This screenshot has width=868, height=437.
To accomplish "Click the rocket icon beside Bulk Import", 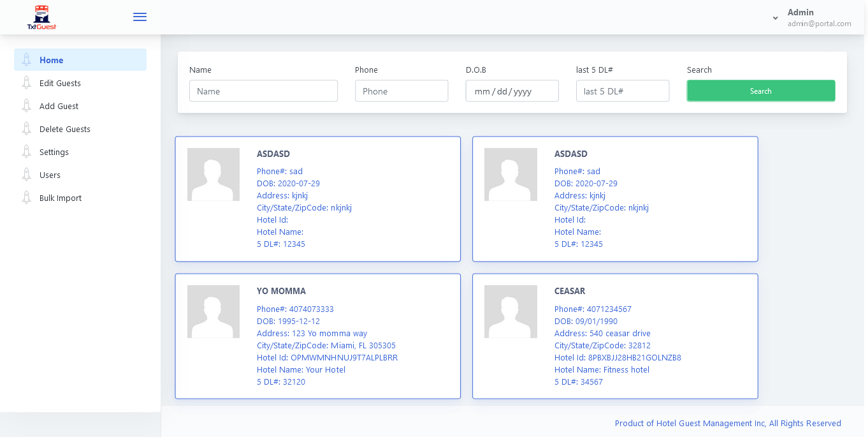I will 26,198.
